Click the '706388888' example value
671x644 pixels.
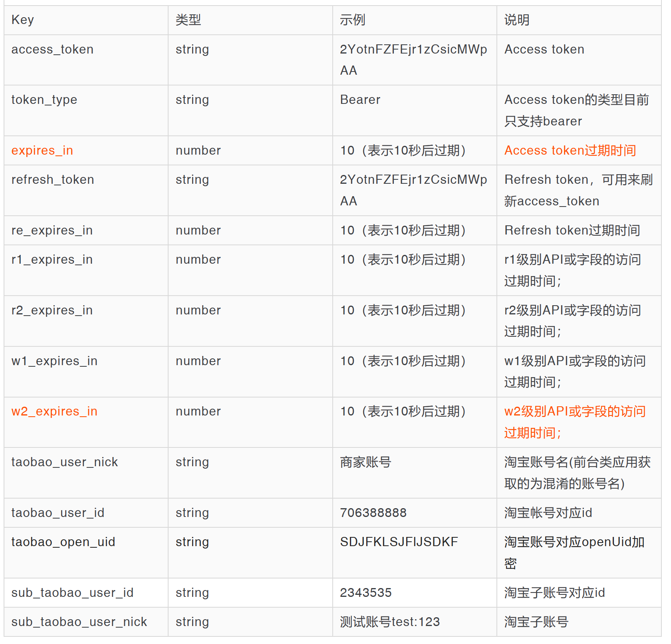pos(373,513)
